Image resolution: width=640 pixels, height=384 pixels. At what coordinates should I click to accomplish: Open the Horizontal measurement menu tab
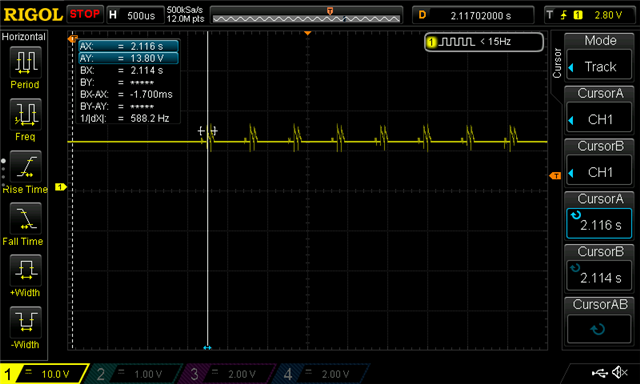pos(24,37)
